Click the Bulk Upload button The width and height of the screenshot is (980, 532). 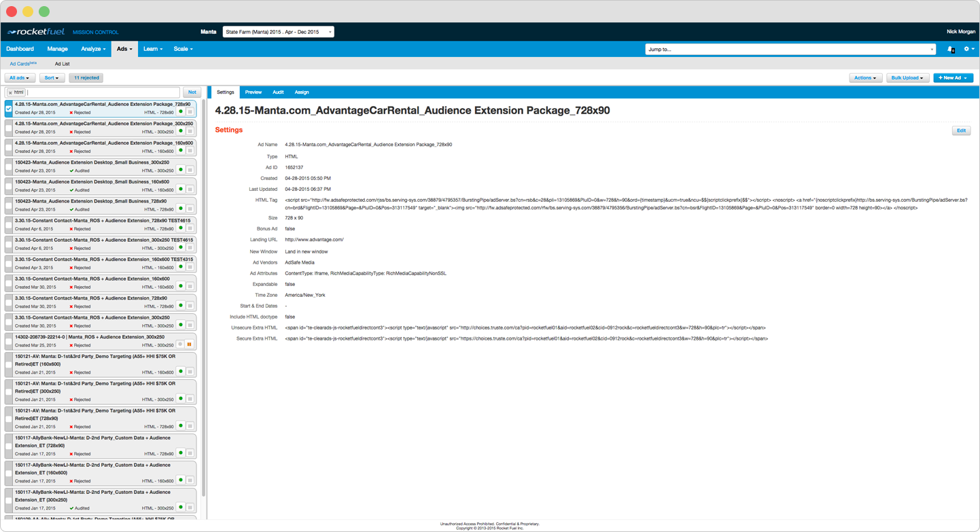[x=907, y=78]
